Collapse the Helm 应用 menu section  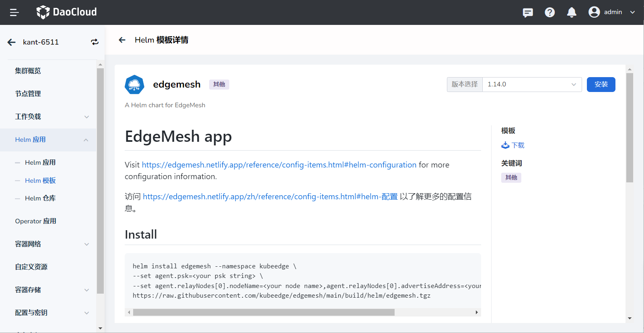(x=48, y=140)
